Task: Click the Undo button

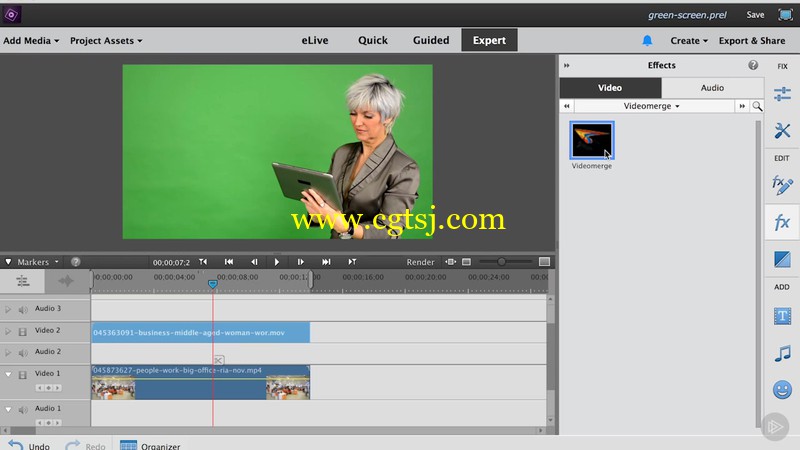Action: [x=30, y=445]
